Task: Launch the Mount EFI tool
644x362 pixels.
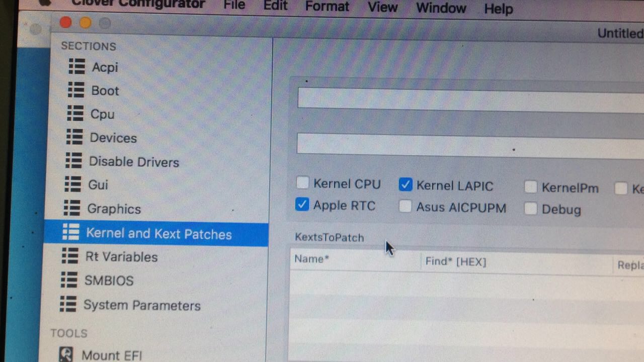Action: pyautogui.click(x=112, y=355)
